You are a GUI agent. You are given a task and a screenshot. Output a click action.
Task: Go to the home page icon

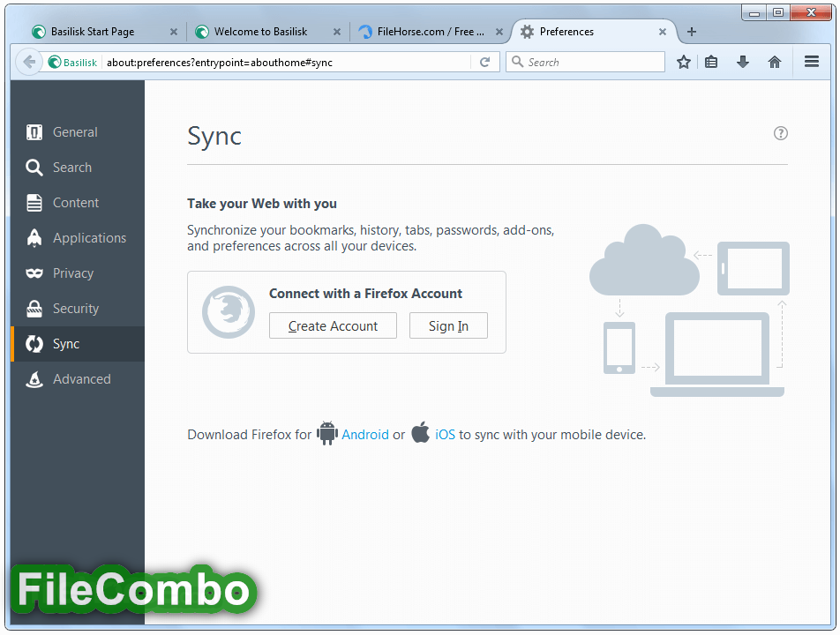click(775, 62)
